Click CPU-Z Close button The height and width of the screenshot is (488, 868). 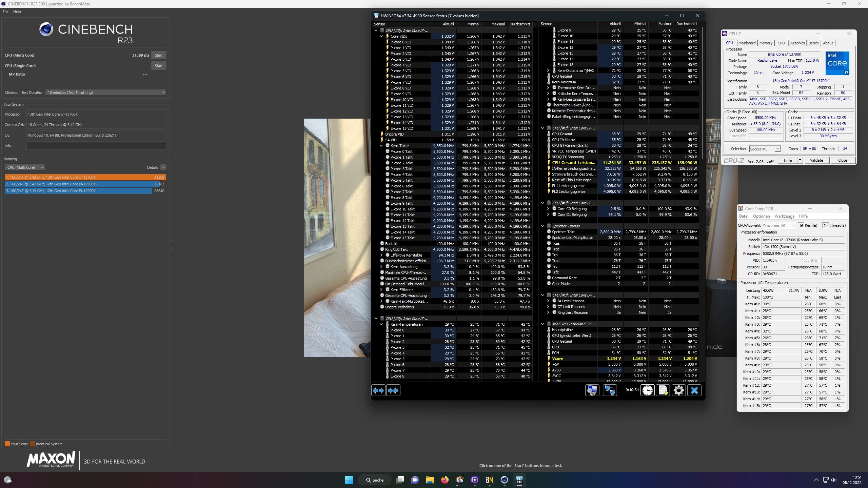843,160
